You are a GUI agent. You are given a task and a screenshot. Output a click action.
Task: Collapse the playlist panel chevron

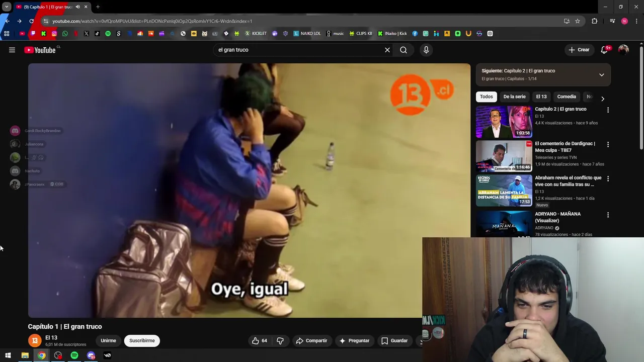602,75
